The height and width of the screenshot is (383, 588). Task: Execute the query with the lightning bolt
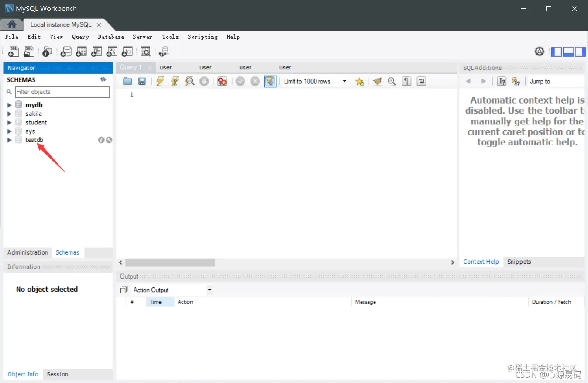click(160, 81)
